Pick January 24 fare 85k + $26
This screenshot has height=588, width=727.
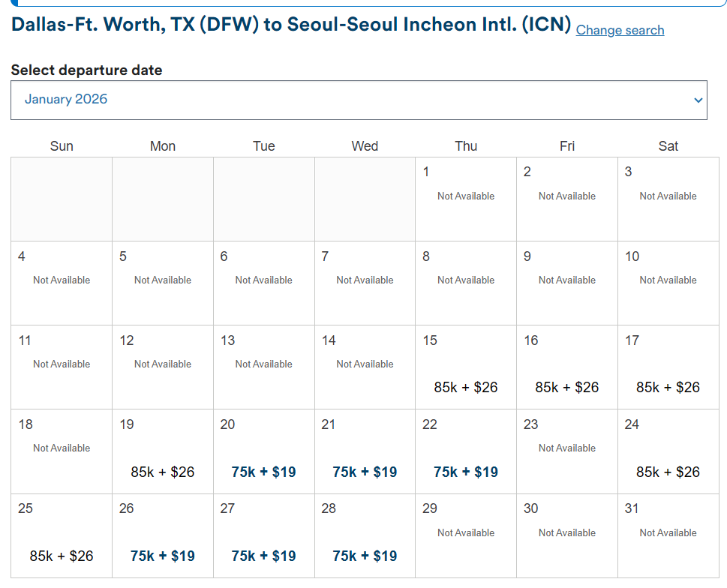[668, 472]
